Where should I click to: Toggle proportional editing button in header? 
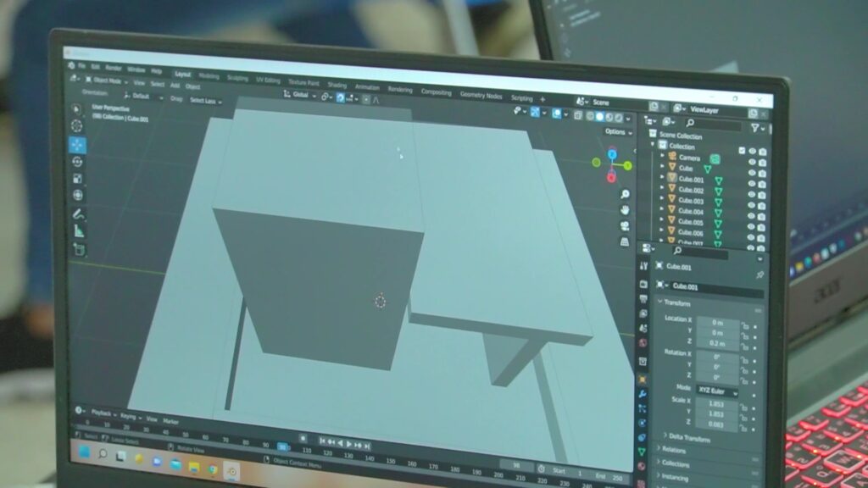(x=366, y=100)
